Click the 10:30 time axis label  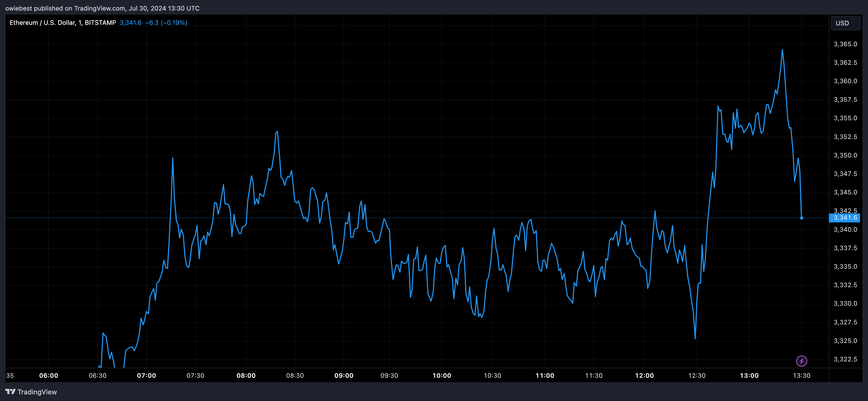tap(492, 375)
